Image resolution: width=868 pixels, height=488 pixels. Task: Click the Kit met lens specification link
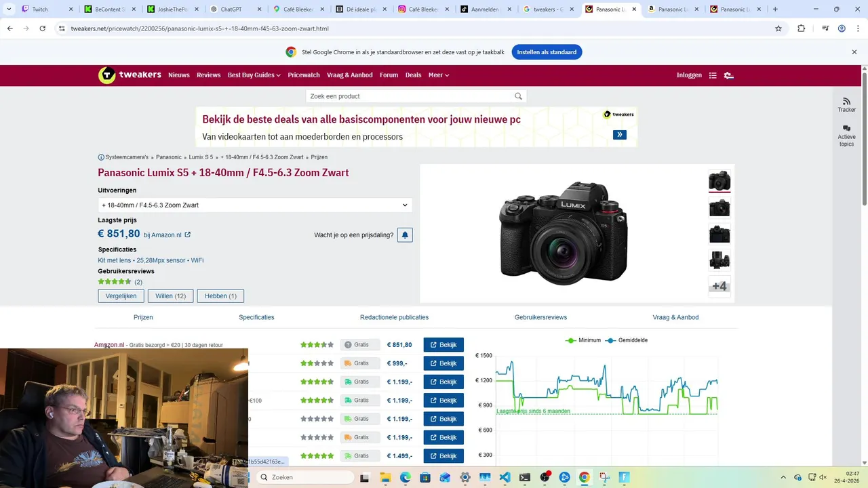[x=115, y=260]
